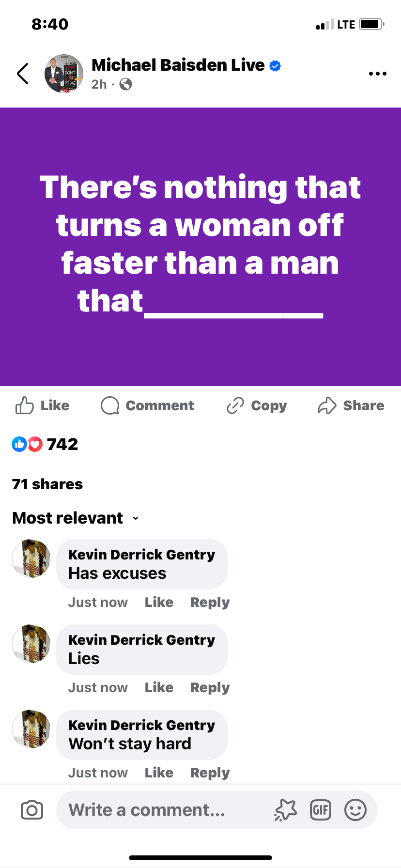
Task: Open Michael Baisden Live page name
Action: point(178,65)
